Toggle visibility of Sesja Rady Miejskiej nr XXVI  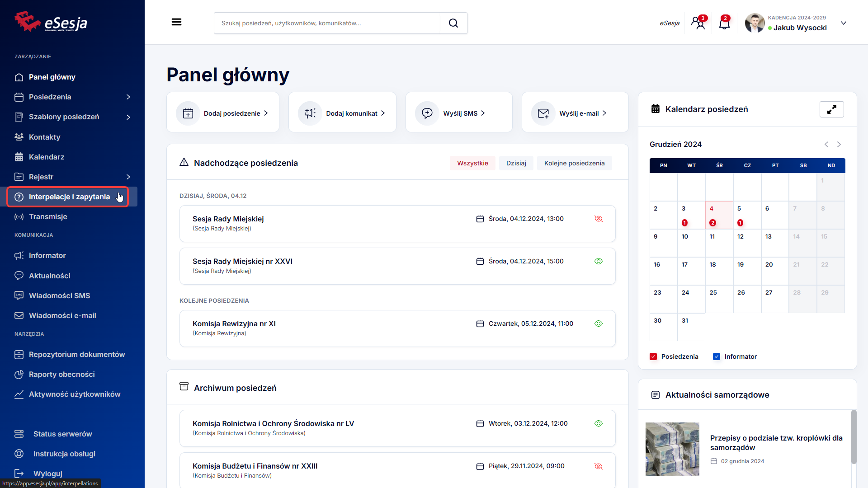pyautogui.click(x=599, y=261)
